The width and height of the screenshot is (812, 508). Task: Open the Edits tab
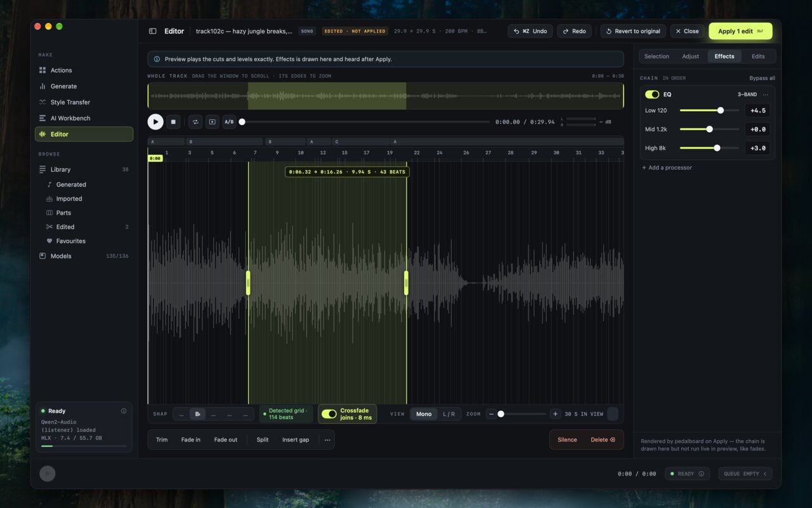(758, 57)
